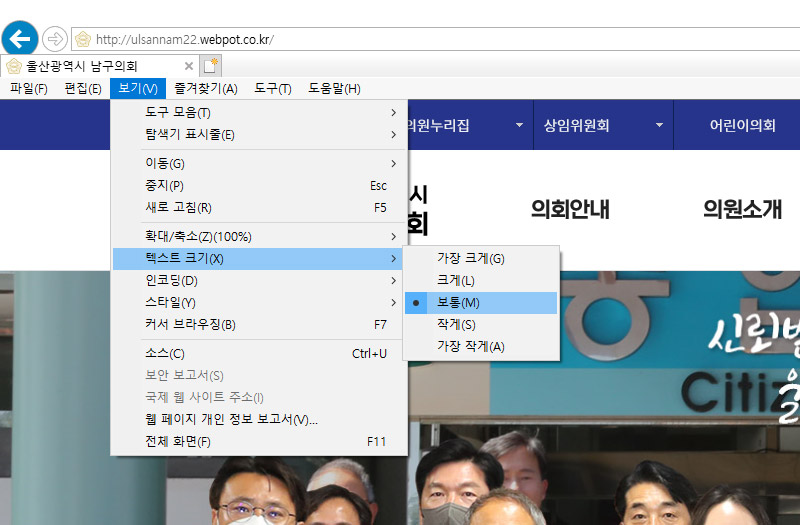Click the Forward navigation arrow button
The width and height of the screenshot is (800, 525).
[x=55, y=39]
